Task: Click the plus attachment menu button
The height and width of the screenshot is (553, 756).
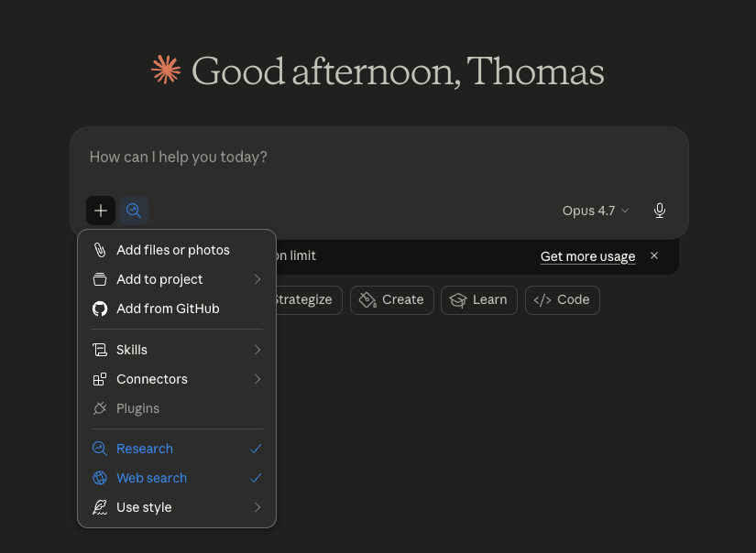Action: (x=101, y=211)
